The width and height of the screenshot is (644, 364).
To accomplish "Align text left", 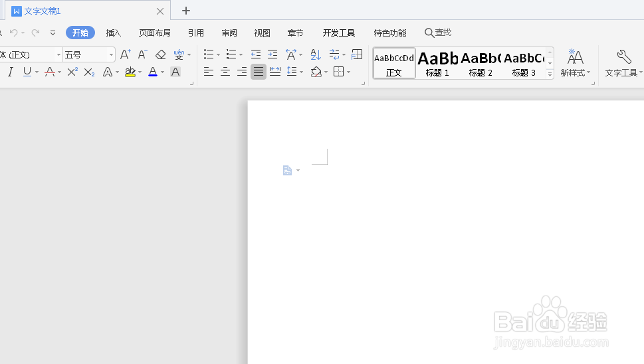I will (209, 72).
